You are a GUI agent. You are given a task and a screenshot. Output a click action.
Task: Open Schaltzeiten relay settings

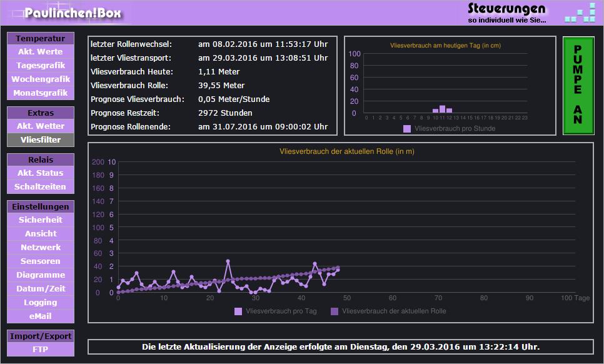pos(40,187)
